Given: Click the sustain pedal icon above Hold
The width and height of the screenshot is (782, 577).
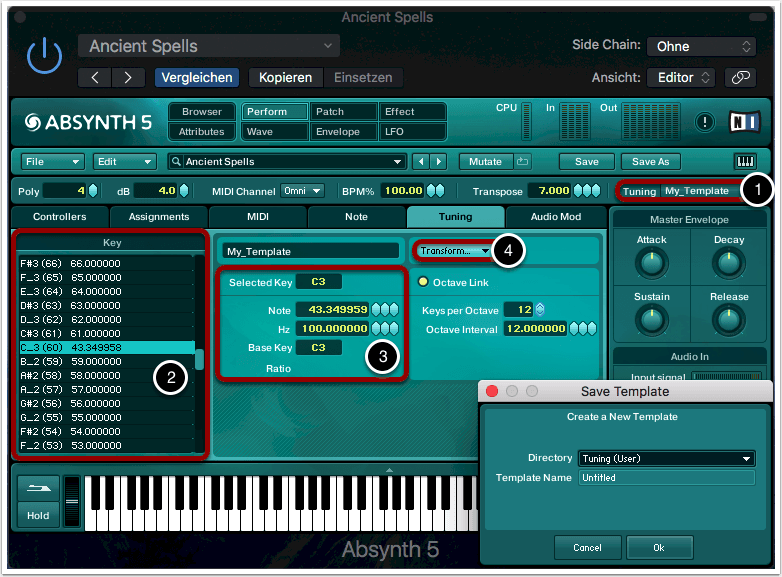Looking at the screenshot, I should pos(37,490).
